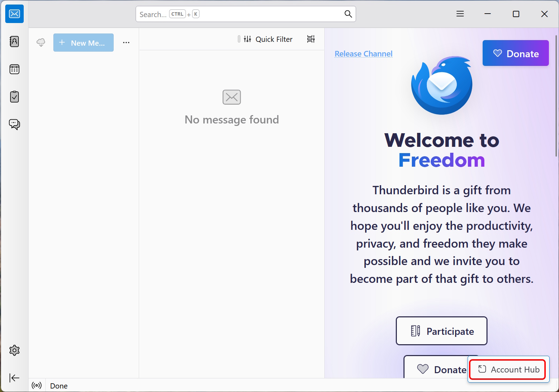
Task: Open the Address Book icon
Action: coord(14,42)
